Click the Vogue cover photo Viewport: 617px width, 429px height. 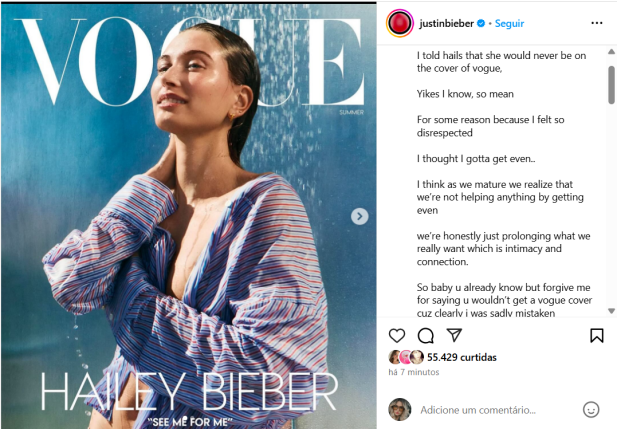pos(188,216)
